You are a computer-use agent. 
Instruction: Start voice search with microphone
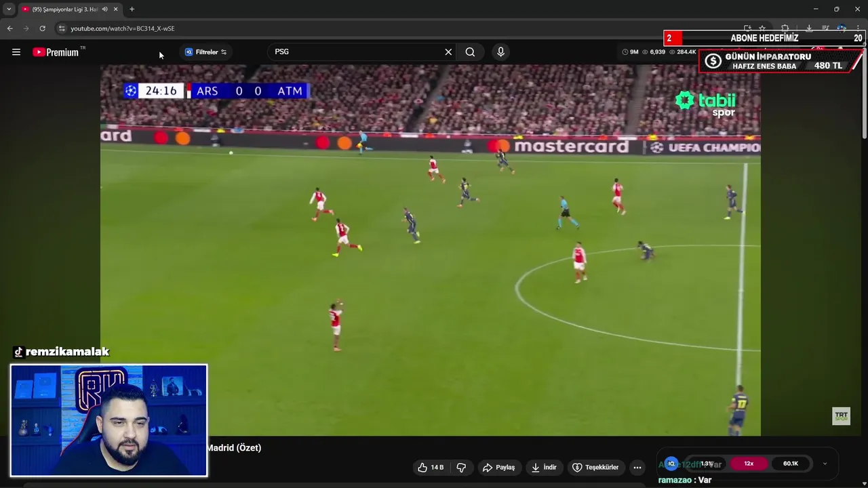tap(500, 52)
